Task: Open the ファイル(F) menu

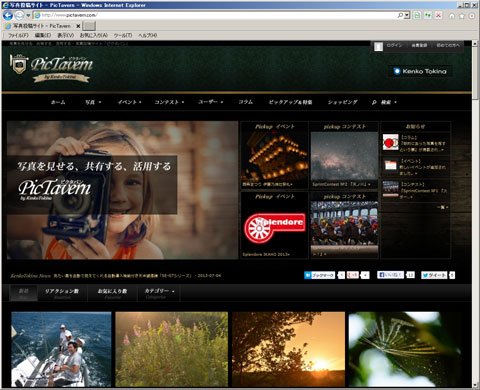Action: (x=18, y=35)
